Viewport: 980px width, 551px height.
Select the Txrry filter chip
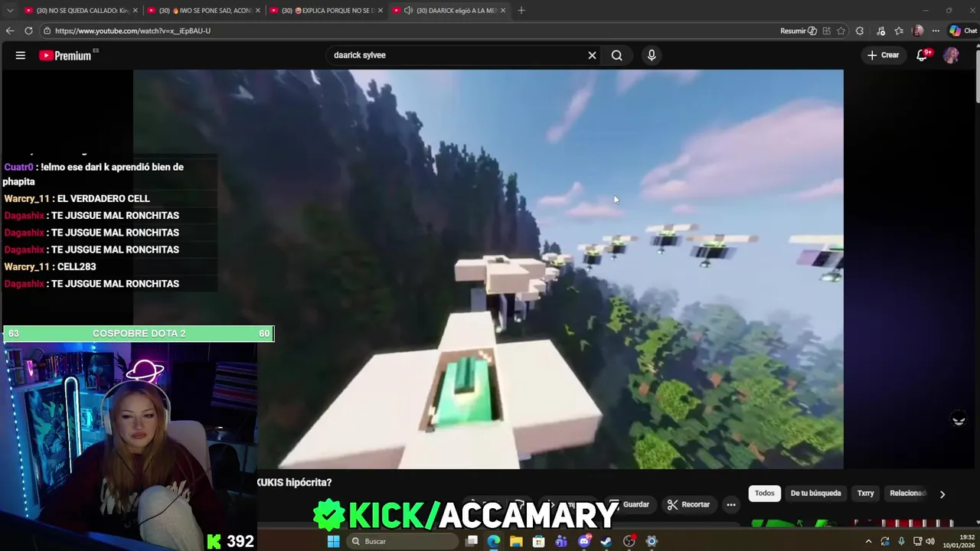(x=865, y=494)
